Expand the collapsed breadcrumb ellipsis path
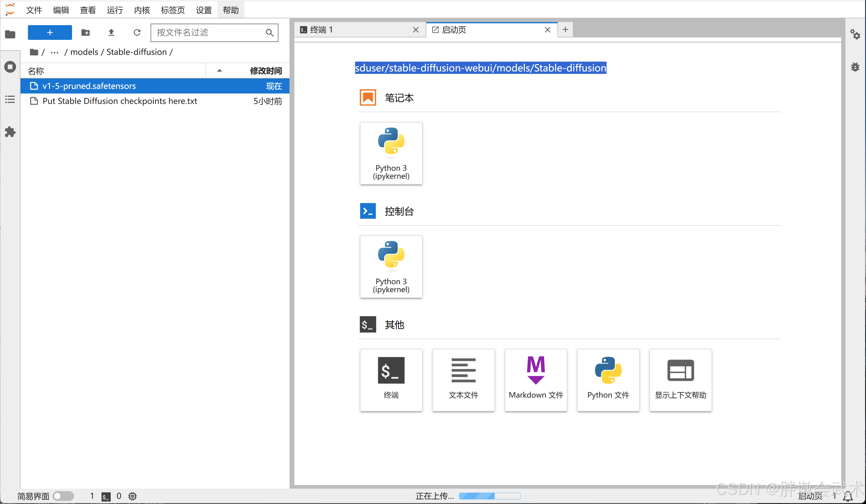This screenshot has width=866, height=504. 54,52
